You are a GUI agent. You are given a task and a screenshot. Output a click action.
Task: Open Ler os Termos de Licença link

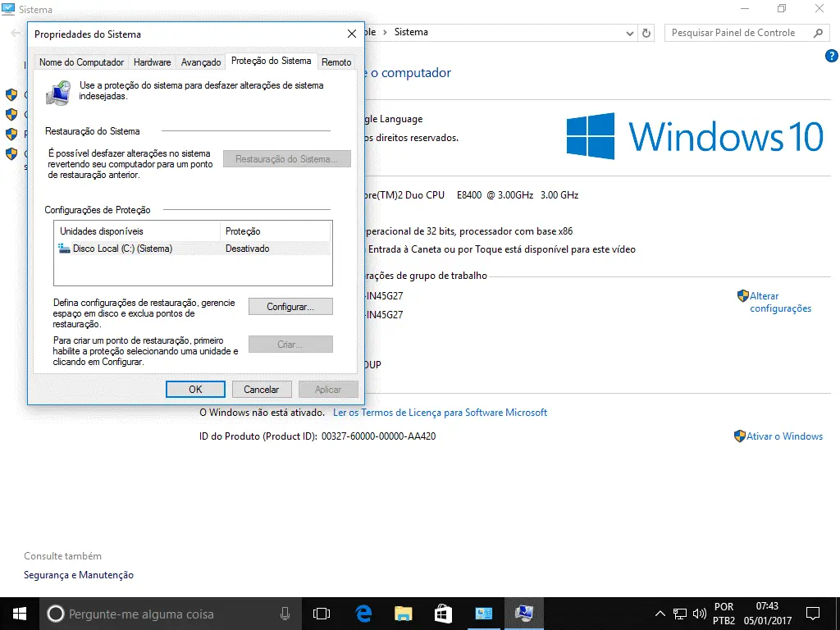(x=440, y=413)
